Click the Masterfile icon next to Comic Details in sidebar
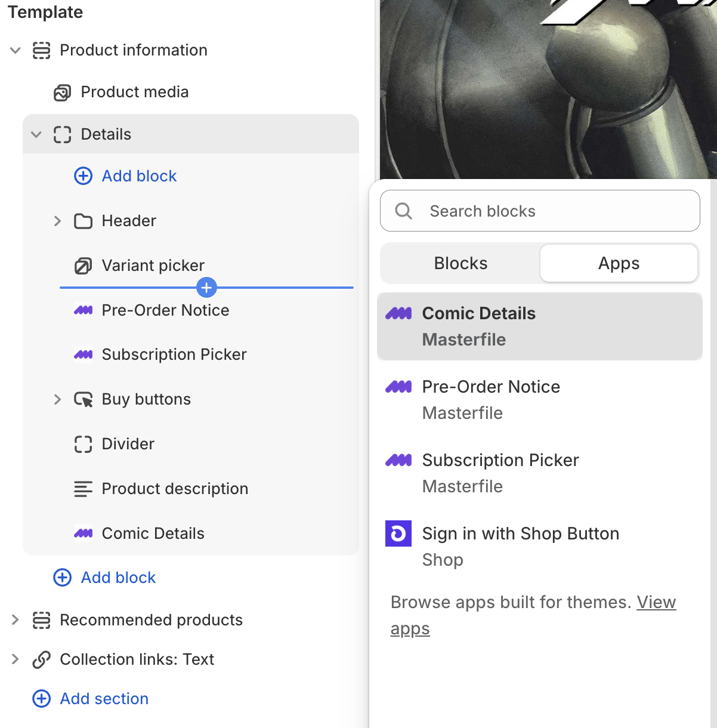This screenshot has width=717, height=728. click(x=83, y=533)
